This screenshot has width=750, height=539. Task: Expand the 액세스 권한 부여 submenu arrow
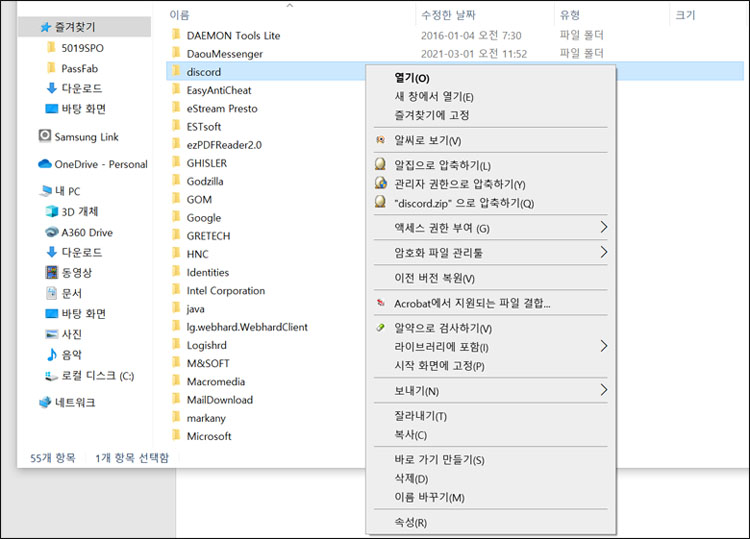pos(604,227)
